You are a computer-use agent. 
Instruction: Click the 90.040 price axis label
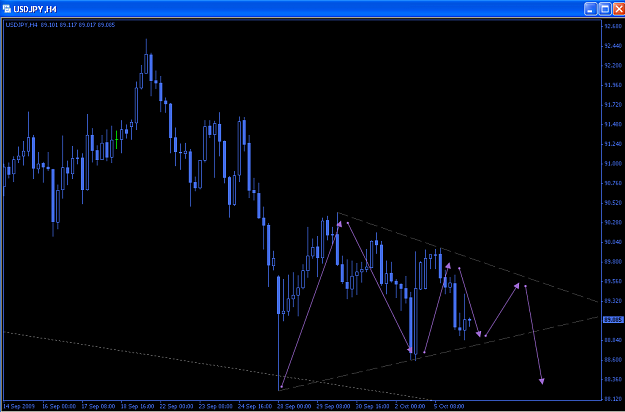click(613, 242)
